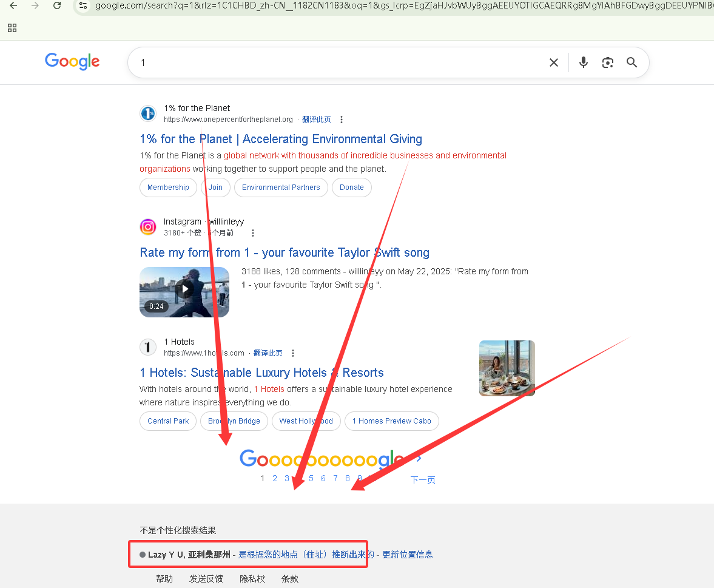714x588 pixels.
Task: Go to results page 2
Action: point(275,478)
